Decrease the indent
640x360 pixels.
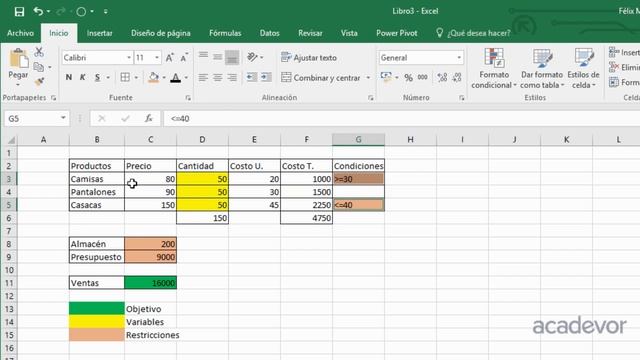click(252, 77)
